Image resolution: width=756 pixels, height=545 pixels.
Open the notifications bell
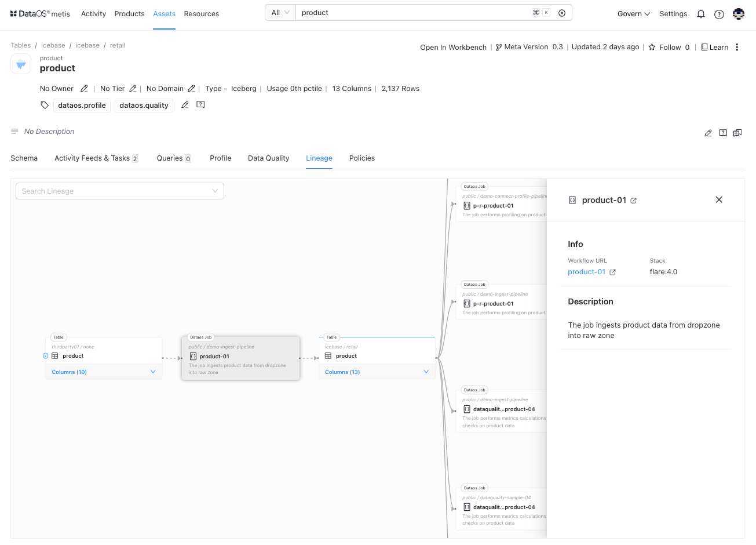(x=701, y=14)
